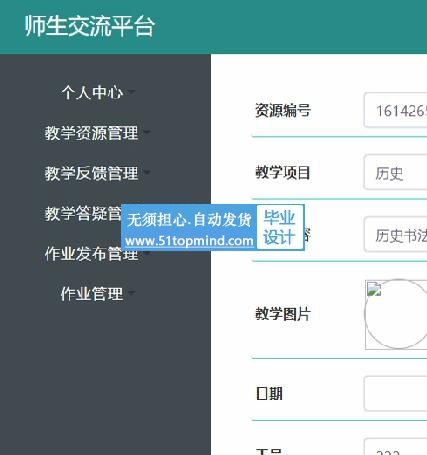The height and width of the screenshot is (455, 427).
Task: Expand the 教学反馈管理 dropdown arrow
Action: 147,172
